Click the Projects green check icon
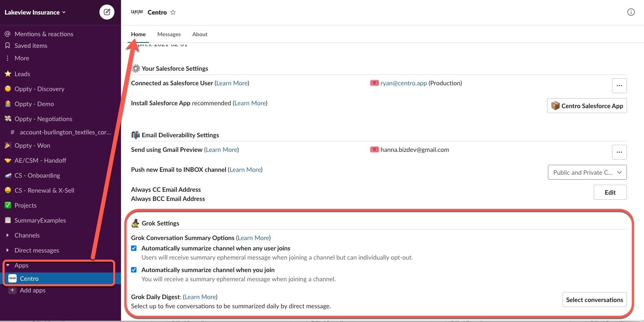 7,206
